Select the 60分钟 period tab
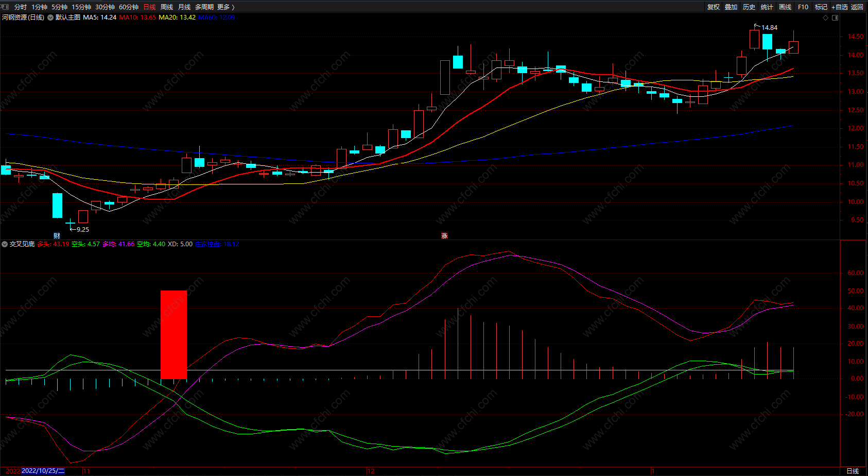 click(129, 7)
